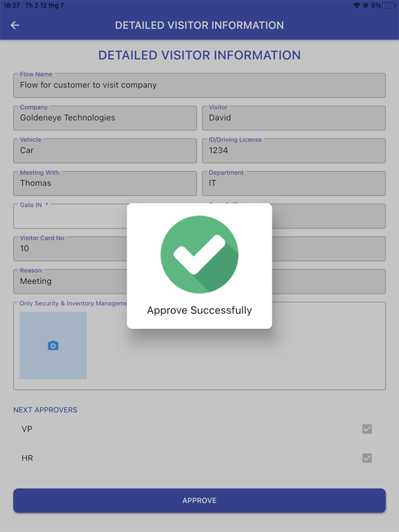This screenshot has height=532, width=399.
Task: Select the Meeting With field Thomas
Action: click(x=105, y=183)
